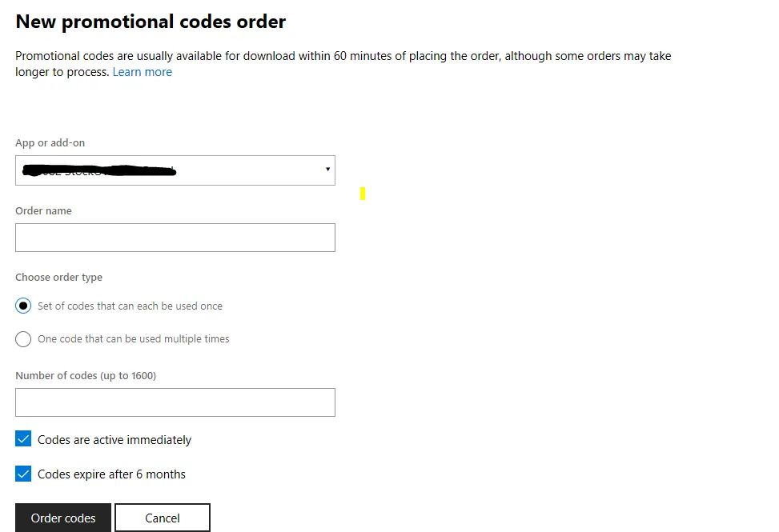779x532 pixels.
Task: Select the 'Set of codes used once' radio button
Action: [23, 306]
